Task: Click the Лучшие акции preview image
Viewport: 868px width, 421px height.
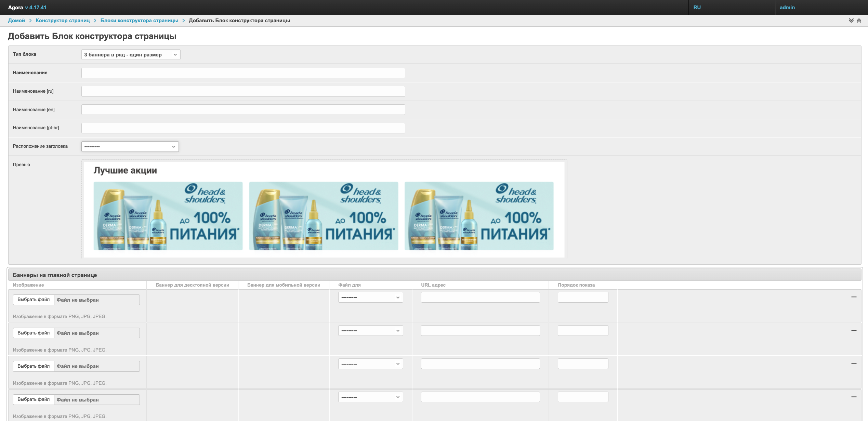Action: click(x=324, y=209)
